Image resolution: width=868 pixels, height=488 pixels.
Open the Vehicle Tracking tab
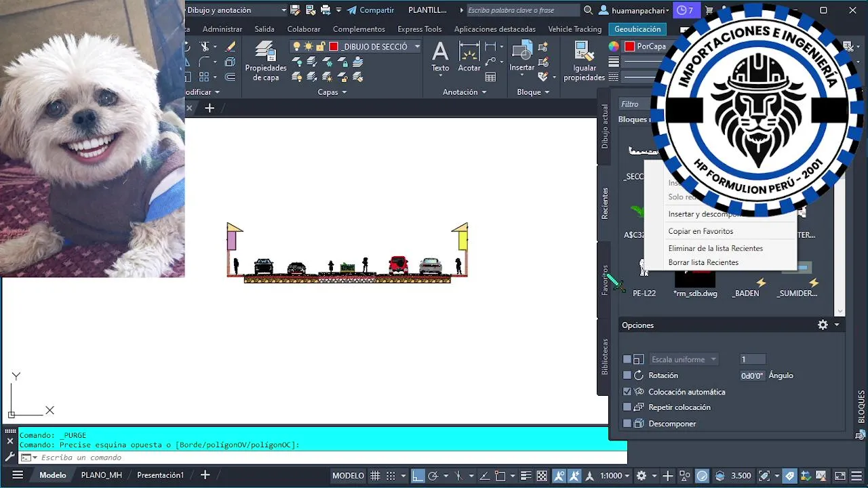(x=574, y=29)
